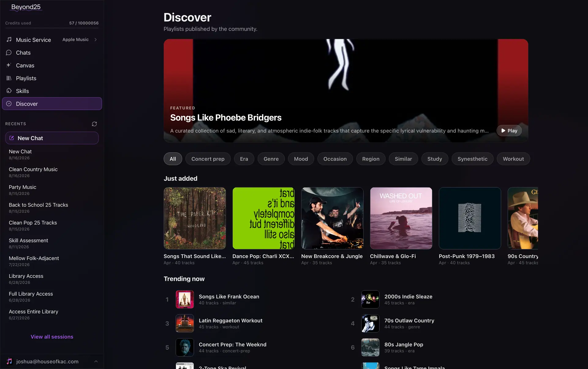588x369 pixels.
Task: Refresh the Recents list
Action: pyautogui.click(x=94, y=124)
